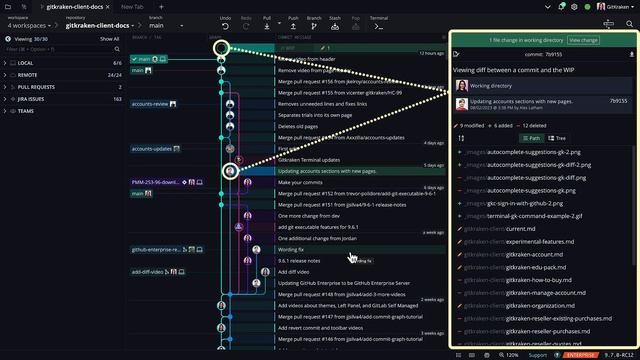Click the ENTERPRISE badge in status bar

[581, 355]
